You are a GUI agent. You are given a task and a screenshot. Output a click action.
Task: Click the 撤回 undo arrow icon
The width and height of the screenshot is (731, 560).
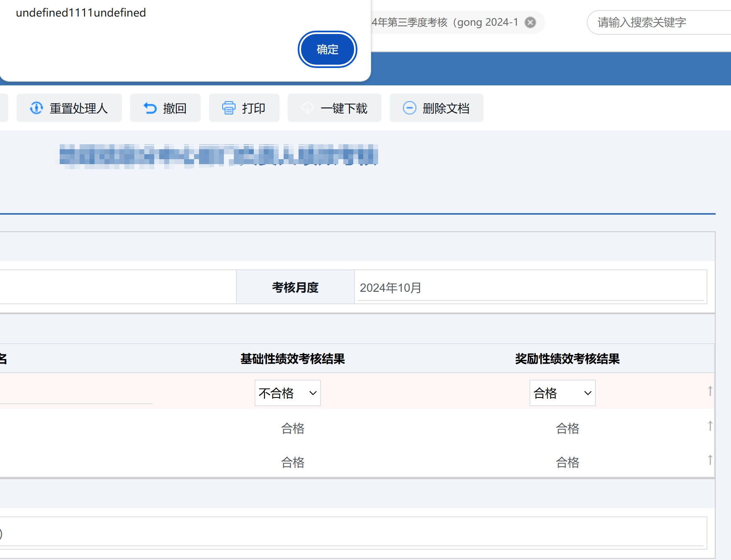(x=150, y=108)
